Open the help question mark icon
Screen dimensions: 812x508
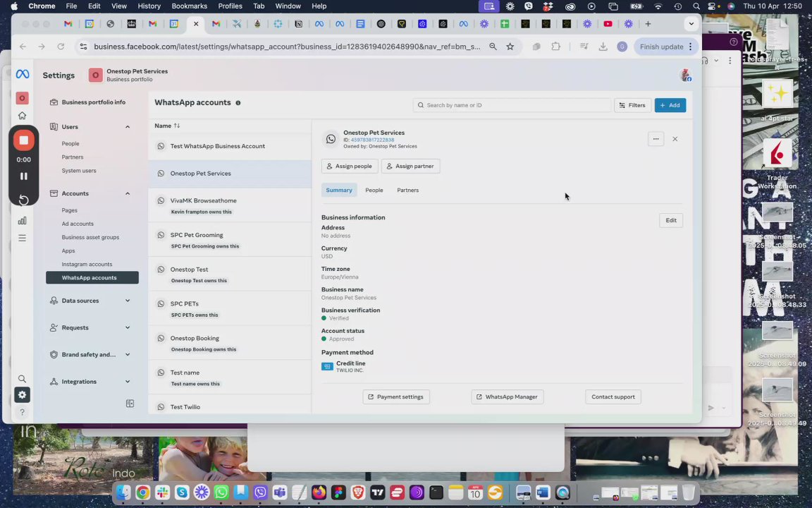23,413
